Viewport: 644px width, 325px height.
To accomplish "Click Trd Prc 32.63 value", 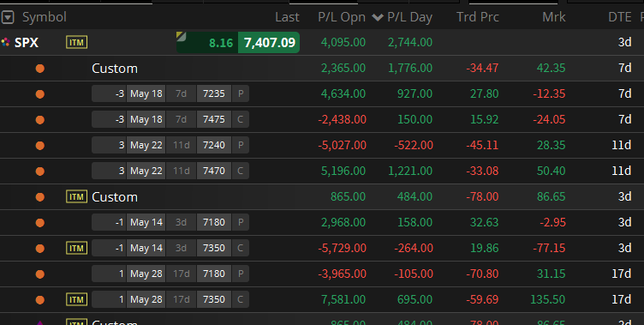I will coord(484,223).
